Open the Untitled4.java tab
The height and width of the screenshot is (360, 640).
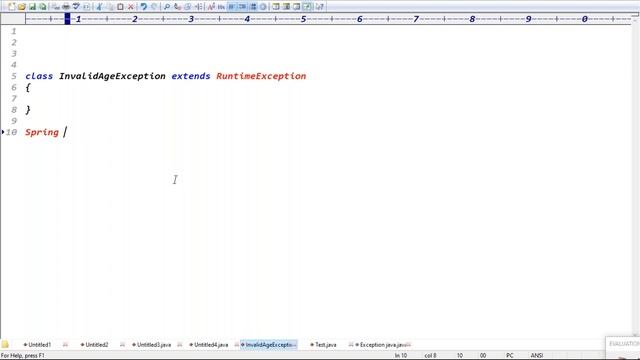[x=209, y=344]
